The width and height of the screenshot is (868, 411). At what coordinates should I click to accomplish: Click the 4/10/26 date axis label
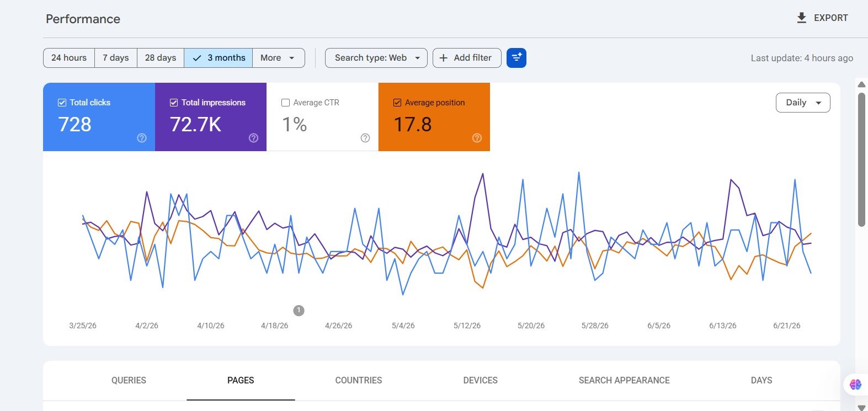point(211,325)
